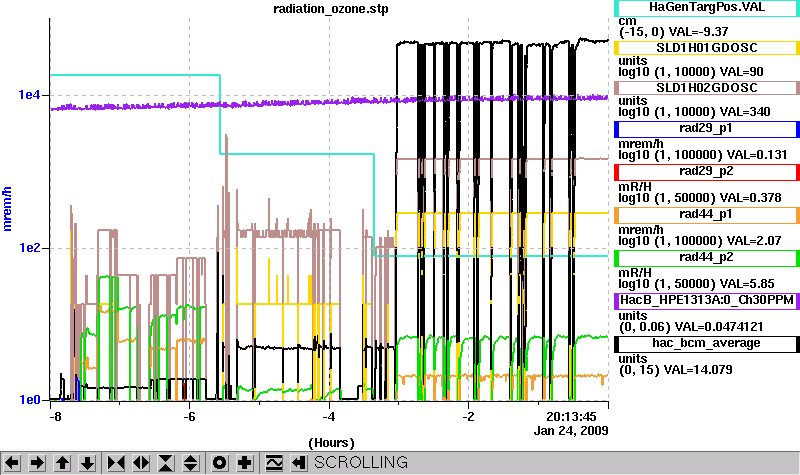Shift the value axis down with the down arrow
Viewport: 800px width, 475px height.
coord(87,463)
